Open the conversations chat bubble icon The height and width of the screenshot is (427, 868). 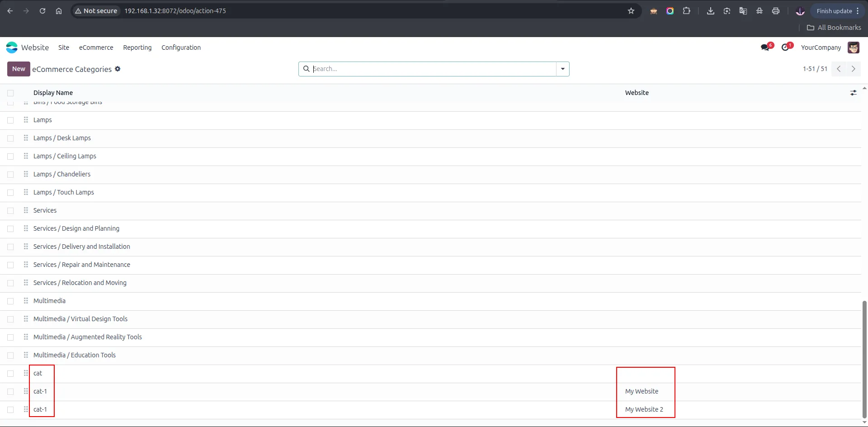click(765, 47)
